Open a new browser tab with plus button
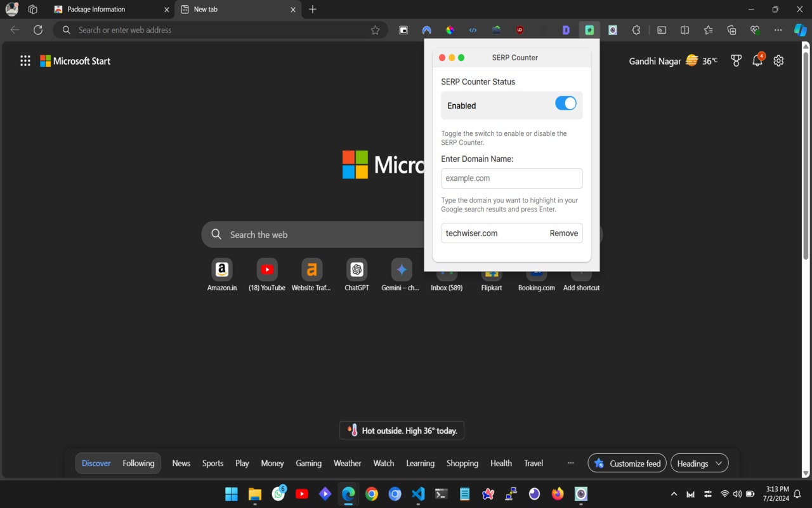The width and height of the screenshot is (812, 508). coord(313,10)
